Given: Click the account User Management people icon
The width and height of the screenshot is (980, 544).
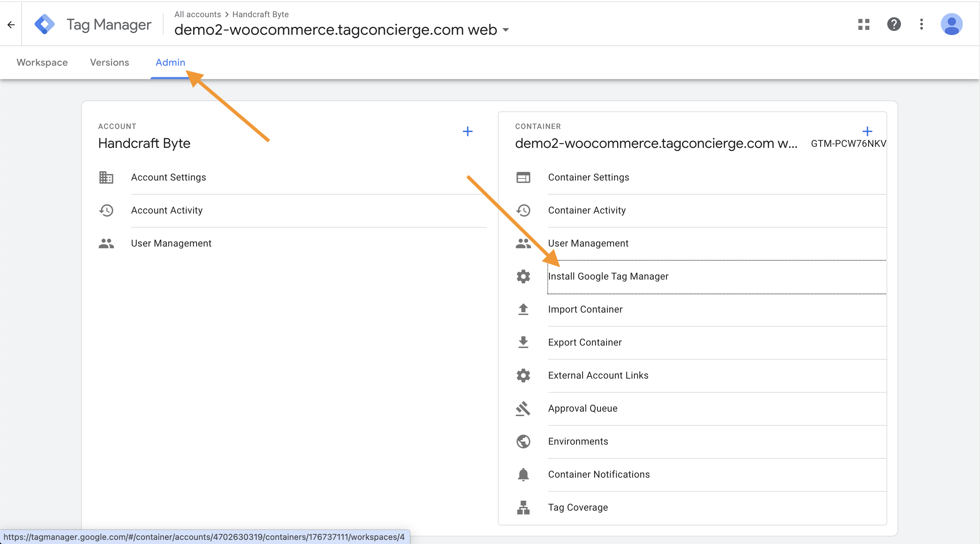Looking at the screenshot, I should point(106,243).
